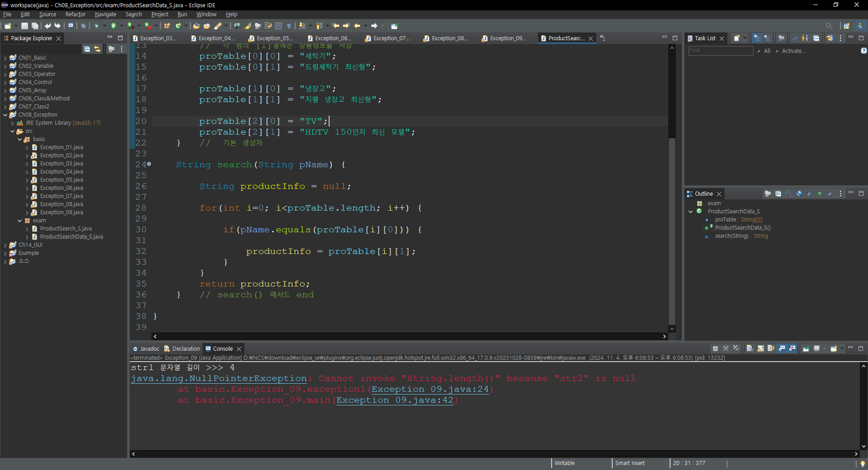Toggle Block Selection Mode icon

tap(278, 26)
